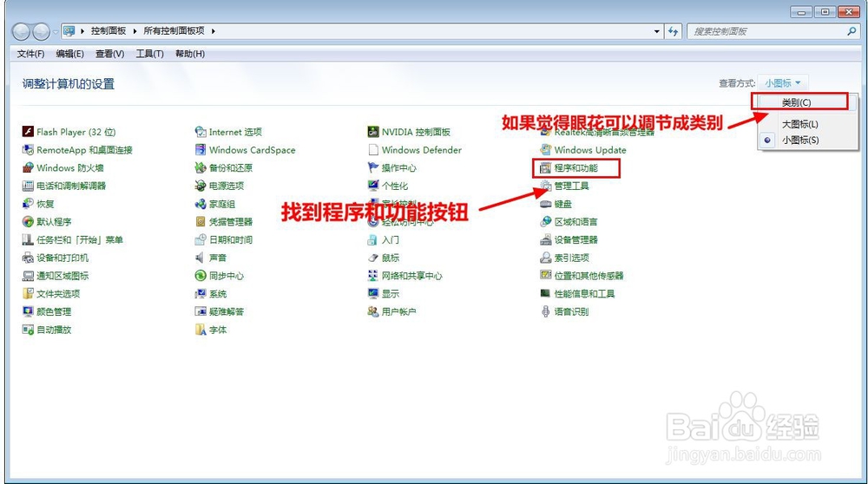Open the 程序和功能 link
This screenshot has height=484, width=868.
575,168
